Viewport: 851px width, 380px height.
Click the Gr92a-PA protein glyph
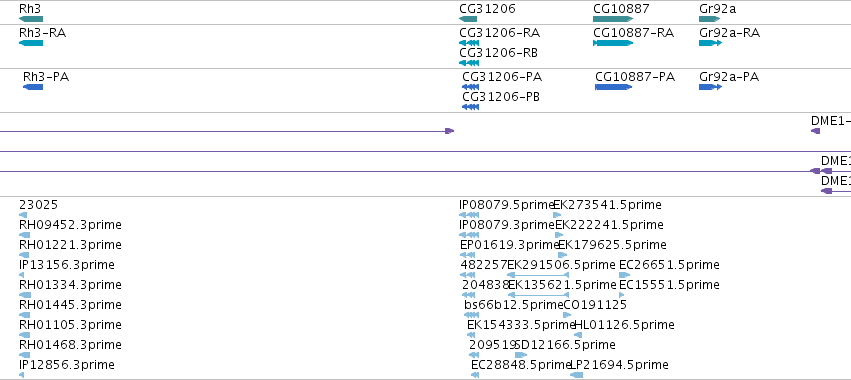[710, 87]
